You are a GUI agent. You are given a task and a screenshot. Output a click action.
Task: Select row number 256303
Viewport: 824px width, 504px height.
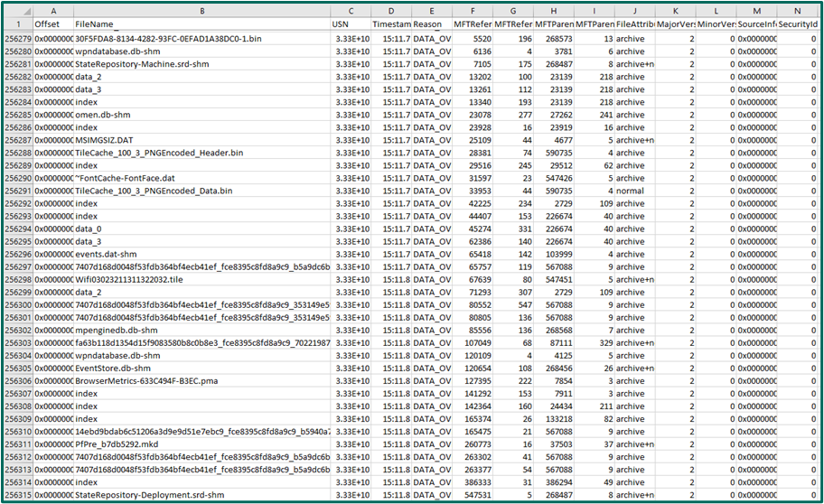click(x=18, y=342)
